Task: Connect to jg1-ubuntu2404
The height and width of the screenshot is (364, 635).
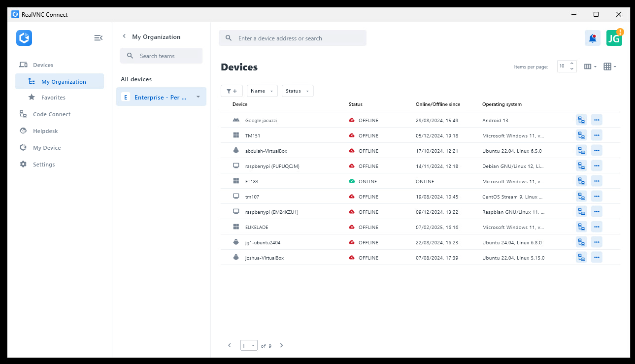Action: (x=581, y=242)
